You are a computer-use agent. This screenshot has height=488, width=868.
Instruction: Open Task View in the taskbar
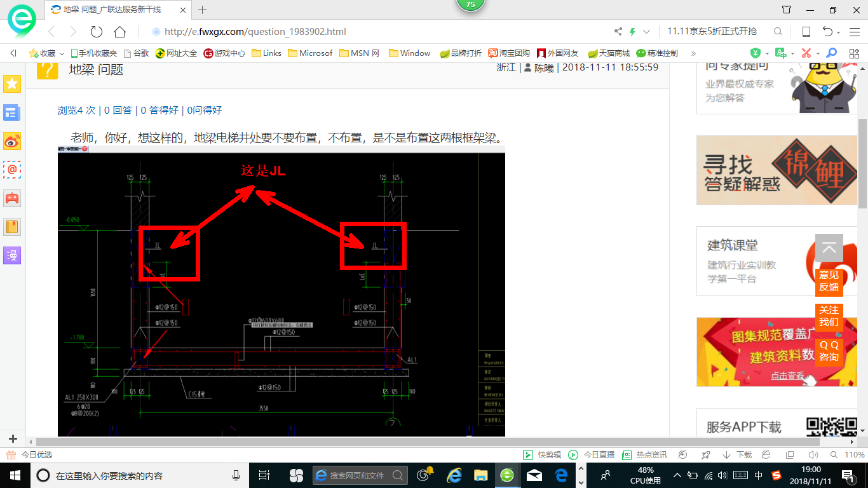pyautogui.click(x=264, y=475)
